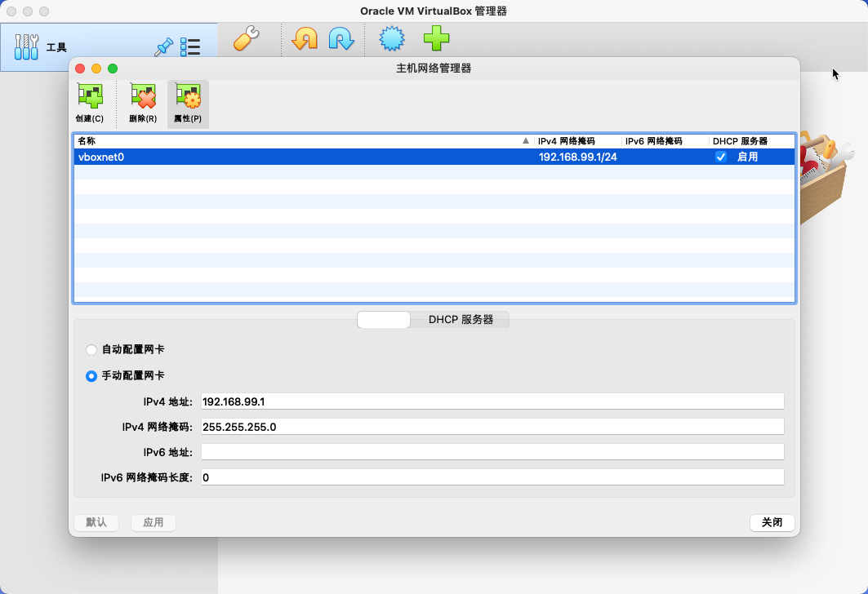Click the Create (创建) network adapter icon
This screenshot has height=594, width=868.
pos(90,104)
